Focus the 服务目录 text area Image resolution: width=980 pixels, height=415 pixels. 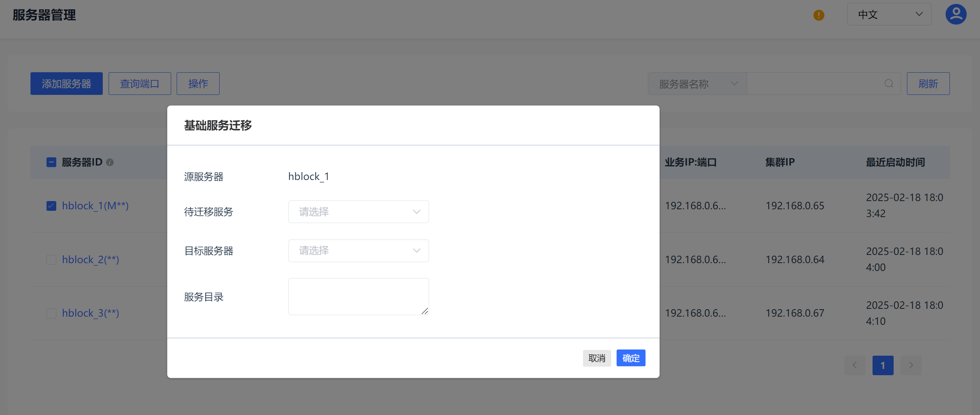[x=358, y=297]
